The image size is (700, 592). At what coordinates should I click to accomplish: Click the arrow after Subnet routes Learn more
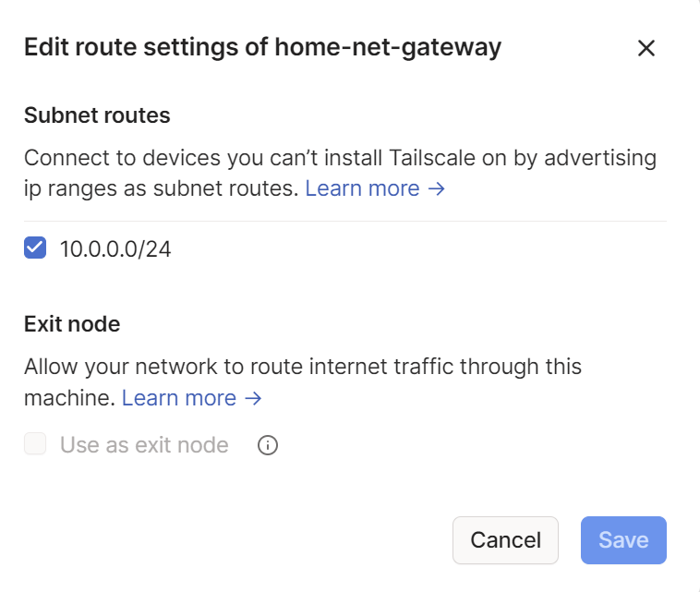437,188
